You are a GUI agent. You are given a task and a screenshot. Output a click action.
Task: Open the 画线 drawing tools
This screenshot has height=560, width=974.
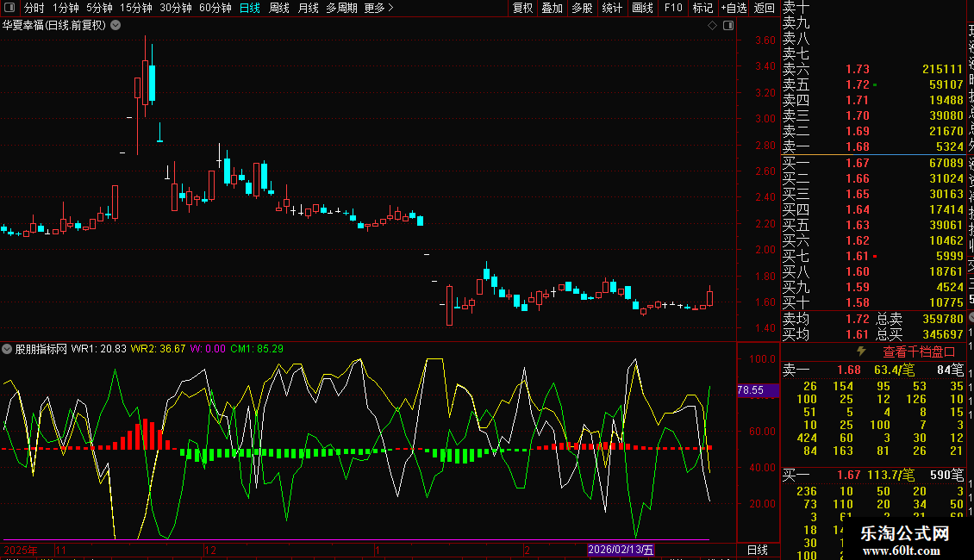(x=642, y=8)
